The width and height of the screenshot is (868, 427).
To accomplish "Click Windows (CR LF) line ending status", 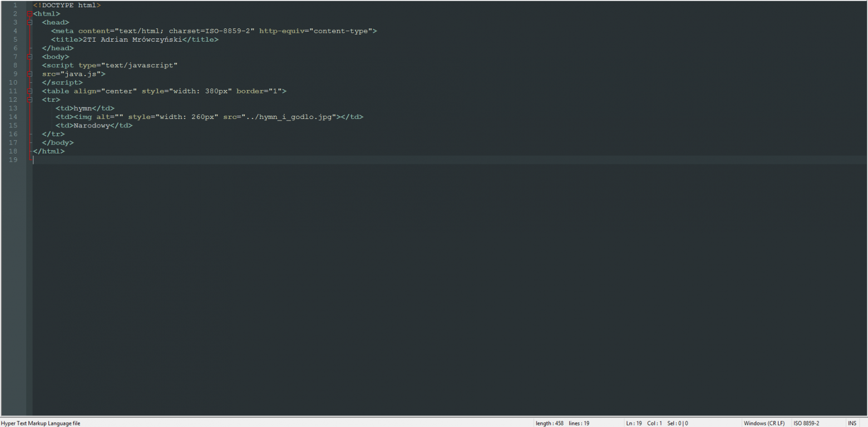I will click(x=764, y=423).
